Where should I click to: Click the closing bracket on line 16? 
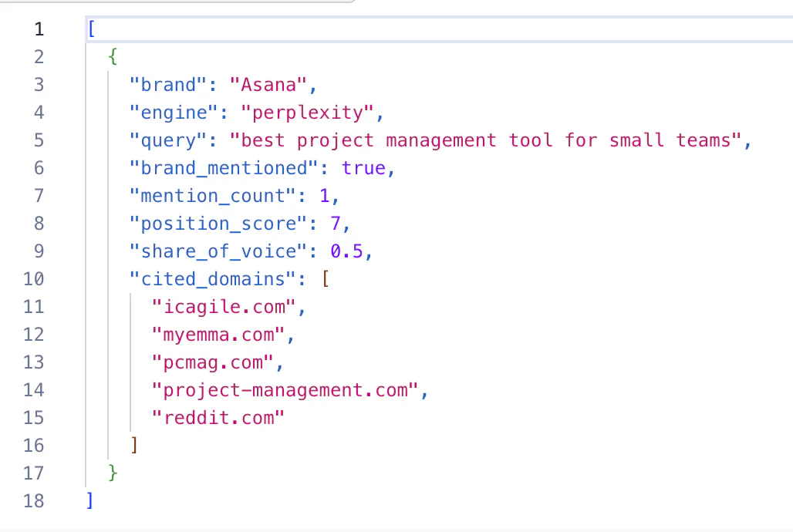(134, 445)
